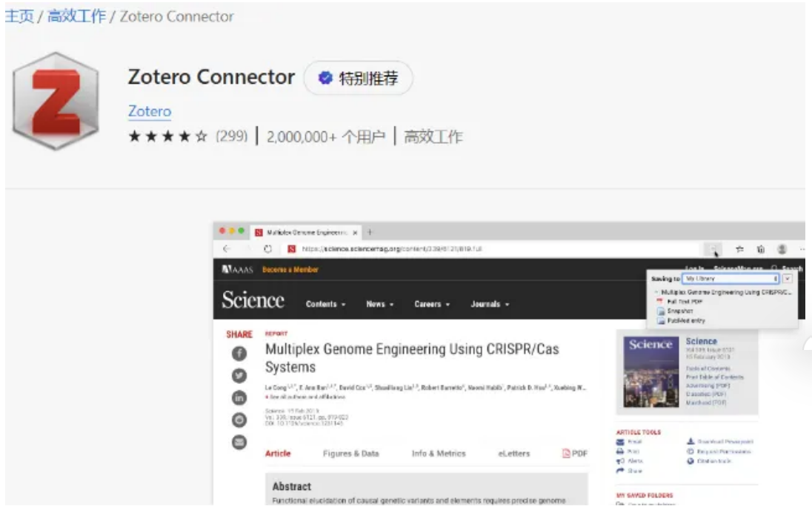
Task: Open the Zotero developer link
Action: coord(150,111)
